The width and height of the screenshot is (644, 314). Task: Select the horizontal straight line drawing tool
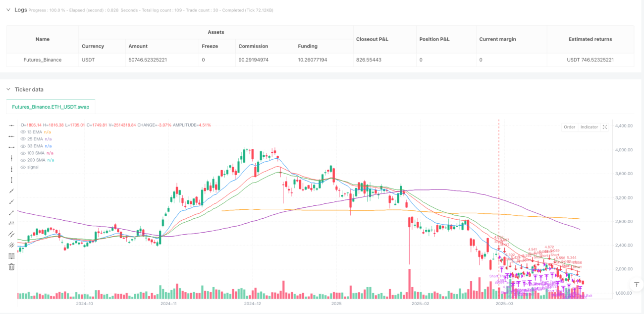tap(11, 126)
